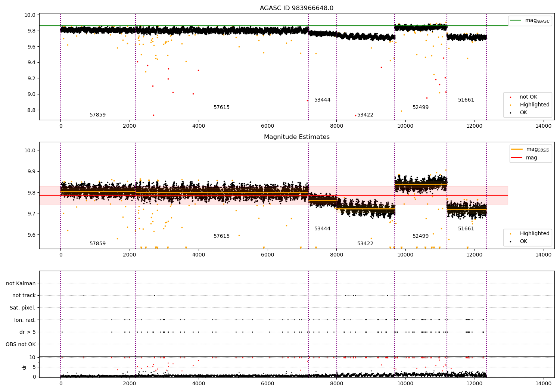Click the rotated 'dr' y-axis label

click(24, 367)
